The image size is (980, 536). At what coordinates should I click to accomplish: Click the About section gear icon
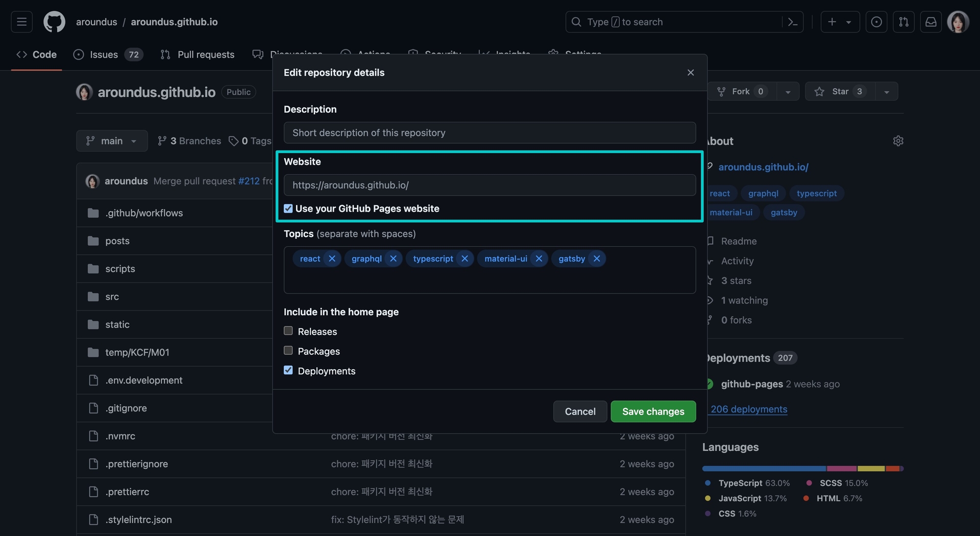(x=898, y=141)
